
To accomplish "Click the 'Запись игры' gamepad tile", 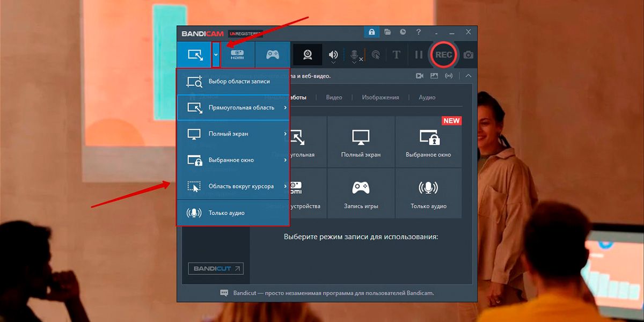I will click(361, 193).
